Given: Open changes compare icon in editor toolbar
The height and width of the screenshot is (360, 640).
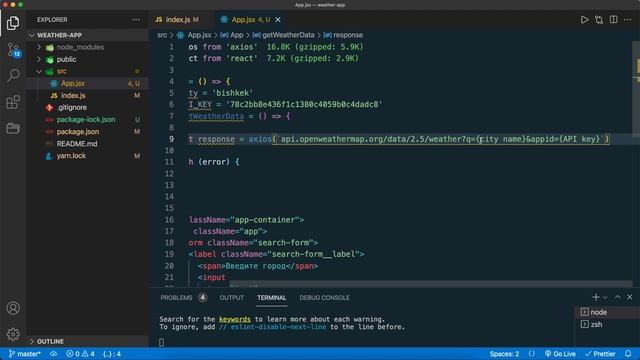Looking at the screenshot, I should (x=599, y=20).
